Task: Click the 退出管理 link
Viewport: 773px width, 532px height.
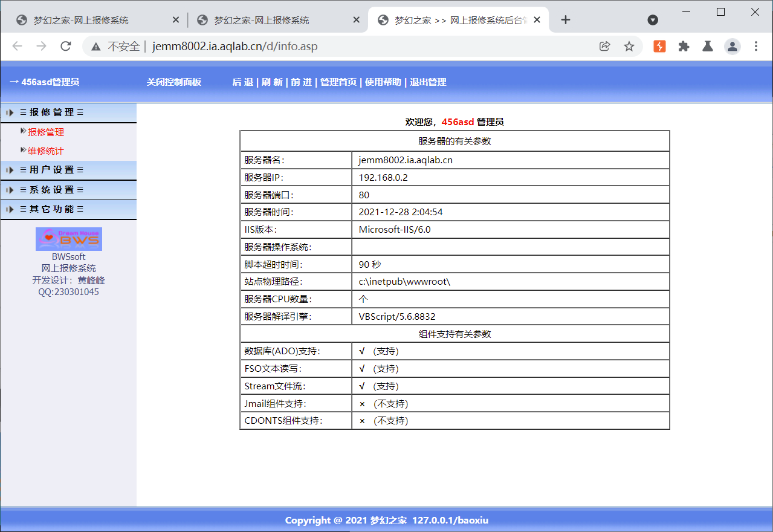Action: [430, 82]
